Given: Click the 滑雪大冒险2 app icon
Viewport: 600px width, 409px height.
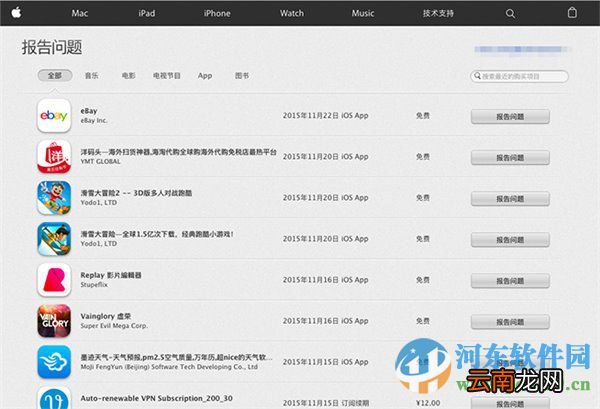Looking at the screenshot, I should tap(54, 198).
